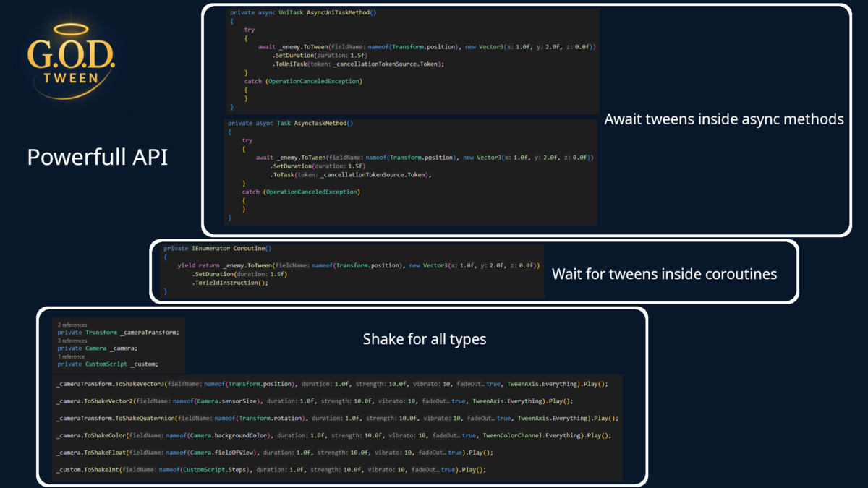This screenshot has height=488, width=868.
Task: Select the "Shake for all types" heading
Action: 424,339
